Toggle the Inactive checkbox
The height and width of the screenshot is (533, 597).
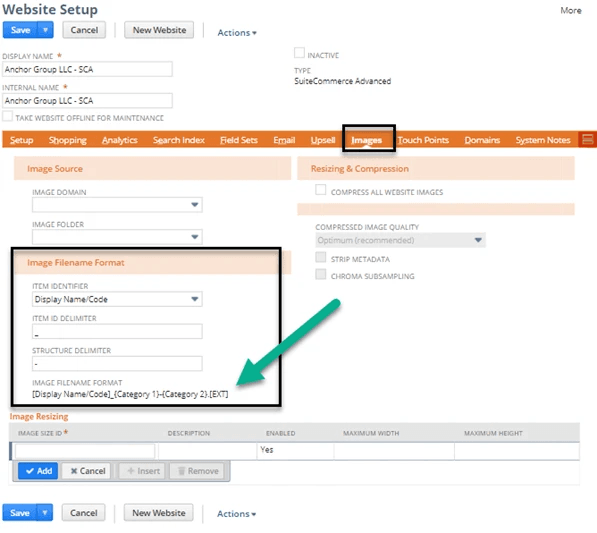click(x=299, y=53)
